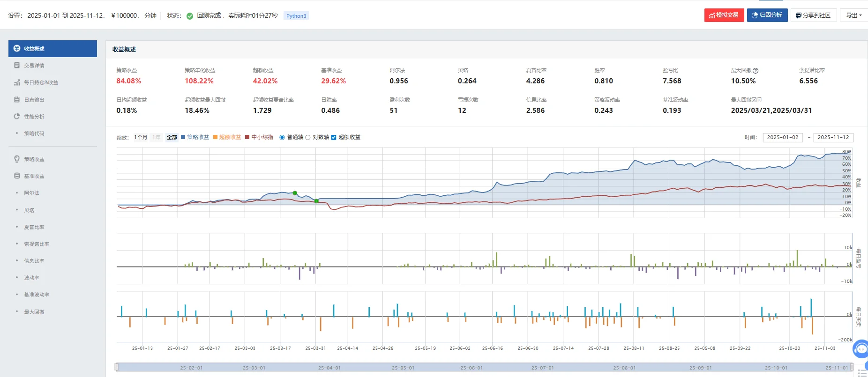Click the help icon beside 最大回撤
The image size is (868, 377).
pos(756,71)
